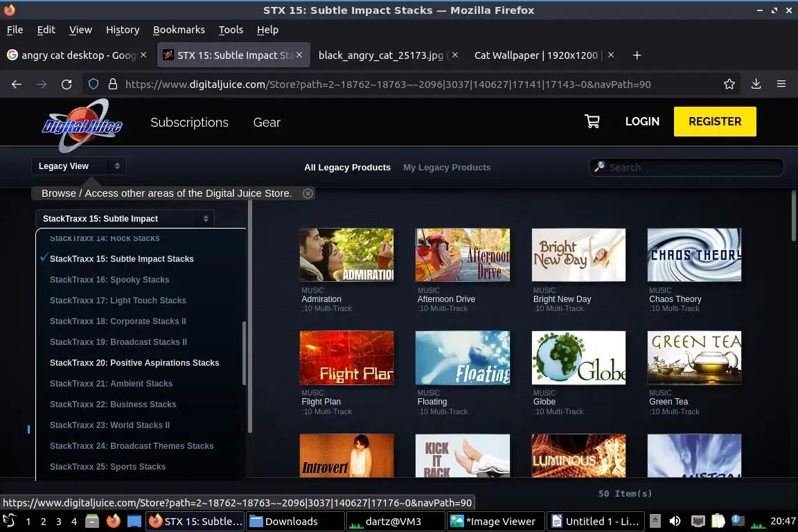Open the Tools menu
Image resolution: width=798 pixels, height=532 pixels.
click(x=231, y=30)
